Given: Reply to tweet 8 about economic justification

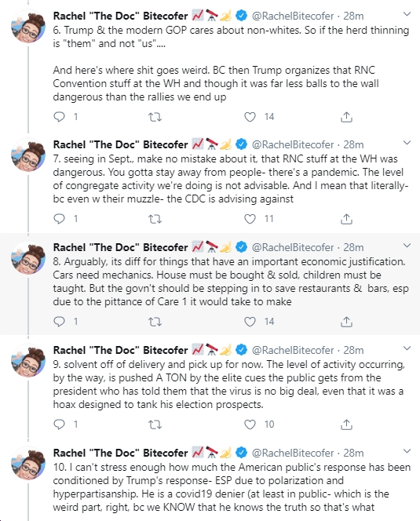Looking at the screenshot, I should click(59, 321).
